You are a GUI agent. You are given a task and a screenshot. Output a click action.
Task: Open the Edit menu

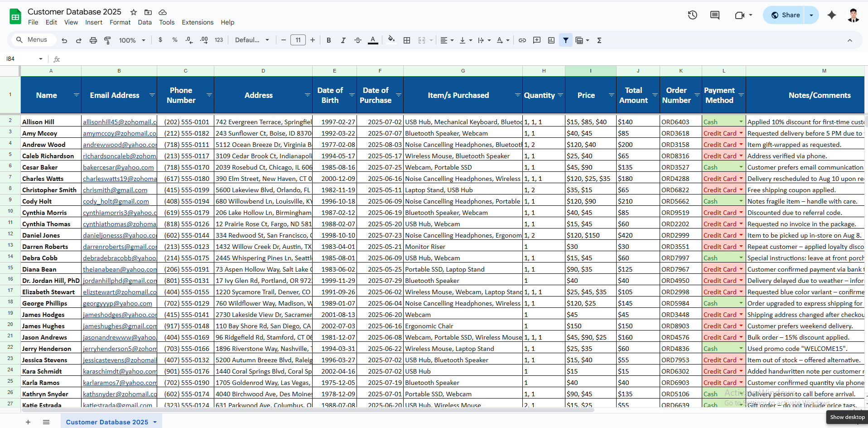click(51, 22)
